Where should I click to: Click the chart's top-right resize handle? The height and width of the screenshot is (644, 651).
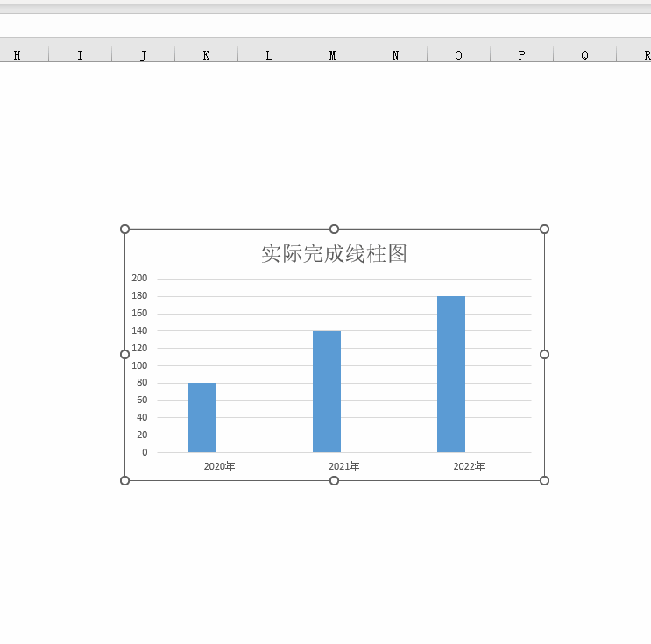pyautogui.click(x=544, y=230)
